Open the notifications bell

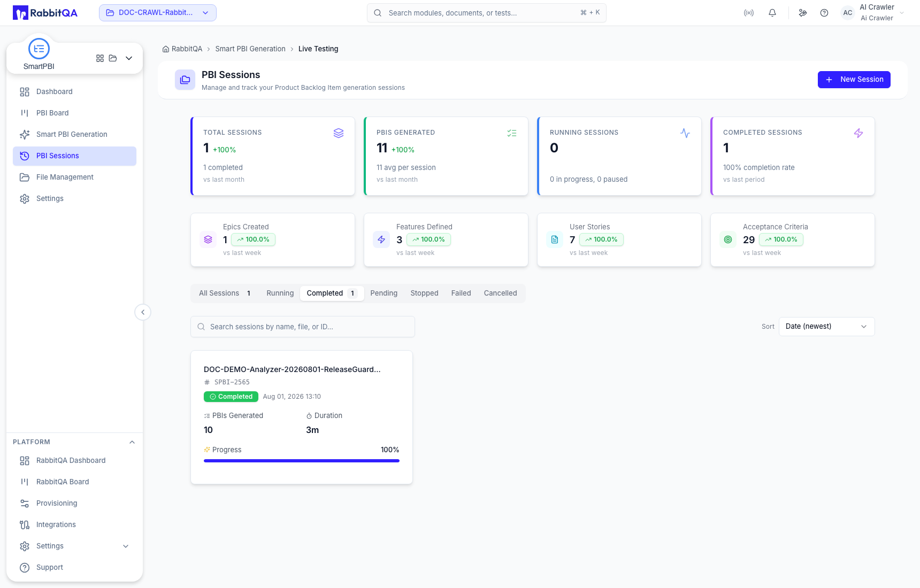point(772,13)
